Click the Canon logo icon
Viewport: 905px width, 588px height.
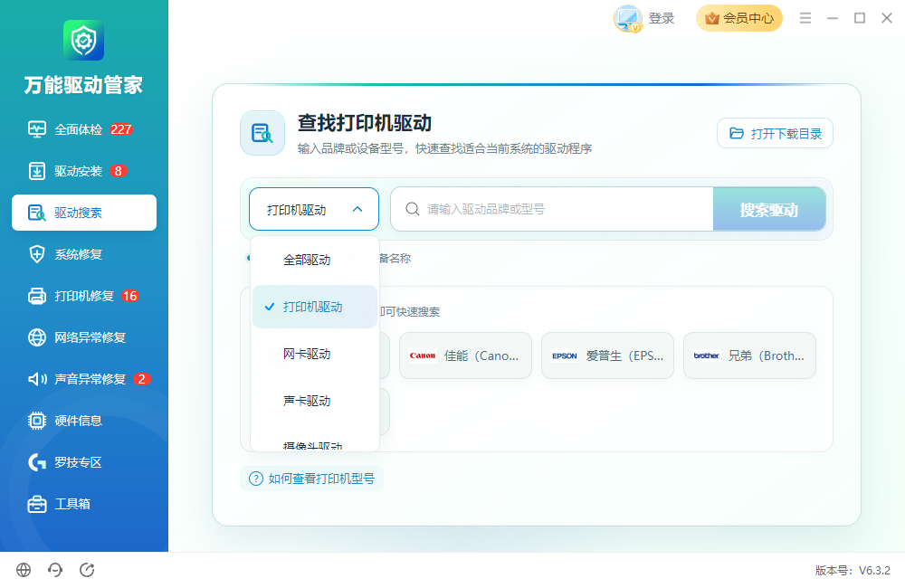[422, 356]
